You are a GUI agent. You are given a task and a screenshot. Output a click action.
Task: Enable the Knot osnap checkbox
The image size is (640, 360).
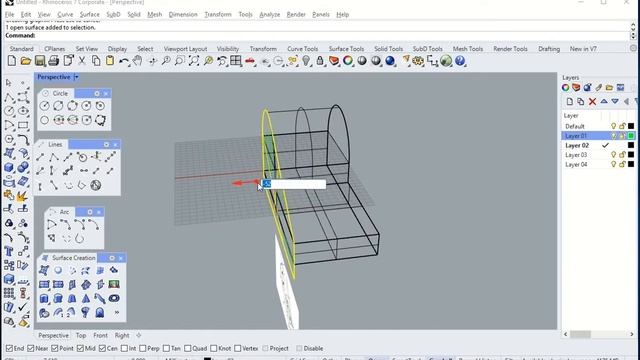tap(213, 349)
